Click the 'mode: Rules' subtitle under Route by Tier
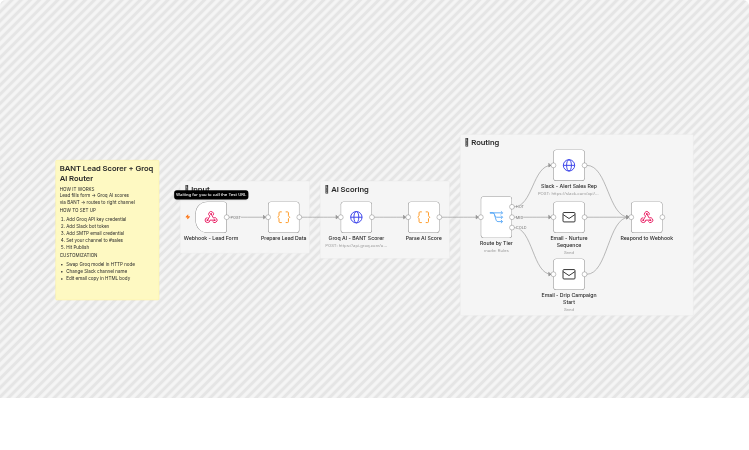749x450 pixels. 496,251
